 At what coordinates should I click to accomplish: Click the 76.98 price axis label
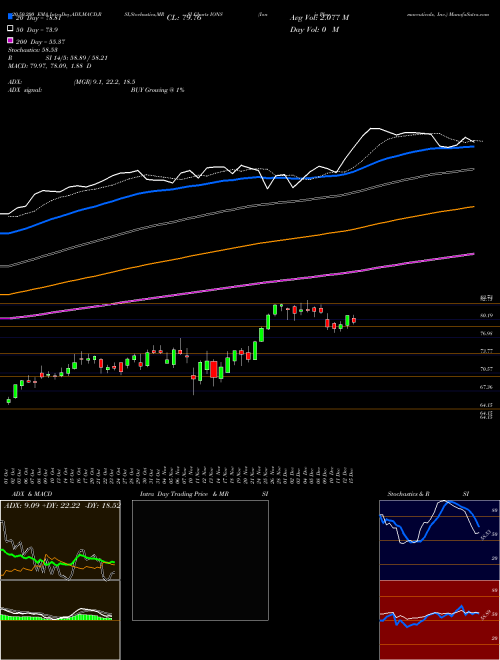487,333
